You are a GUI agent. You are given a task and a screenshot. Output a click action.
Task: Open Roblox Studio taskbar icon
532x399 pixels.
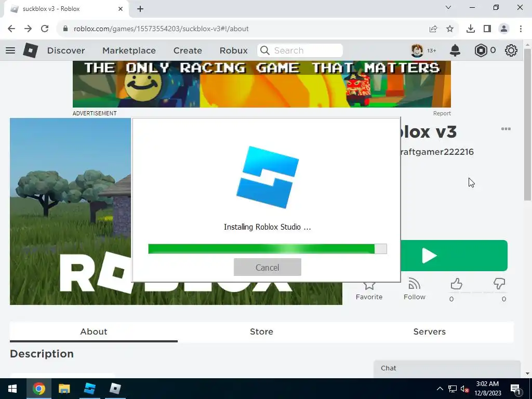[x=89, y=389]
